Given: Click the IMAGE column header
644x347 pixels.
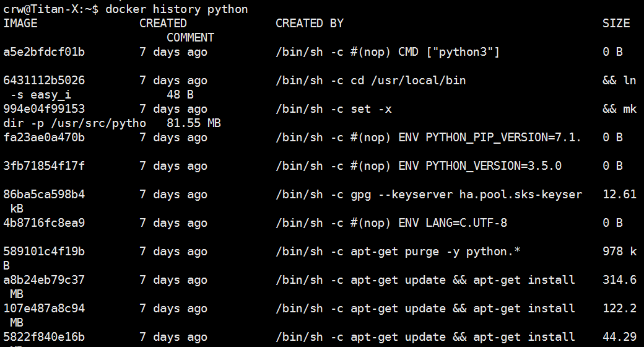Looking at the screenshot, I should click(x=20, y=24).
